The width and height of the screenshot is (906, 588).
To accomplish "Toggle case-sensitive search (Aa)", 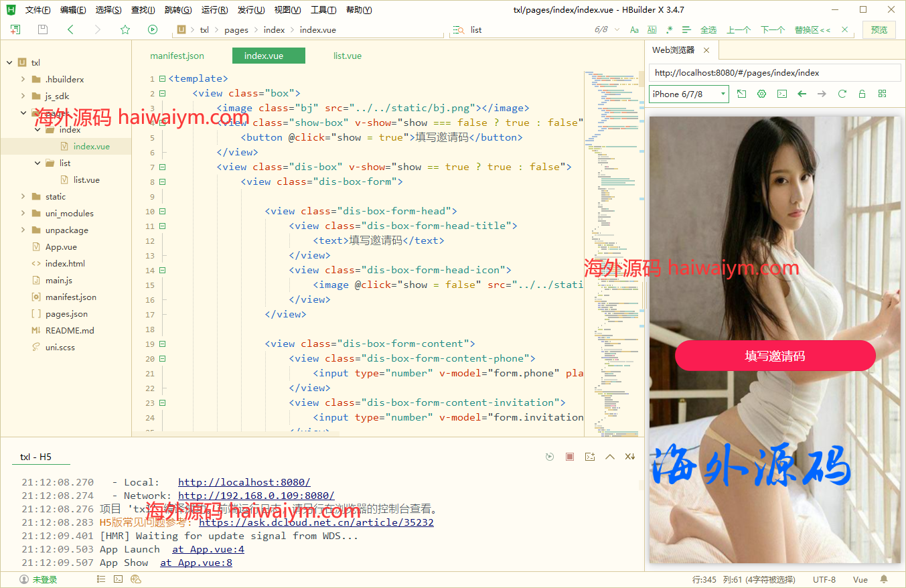I will 634,30.
